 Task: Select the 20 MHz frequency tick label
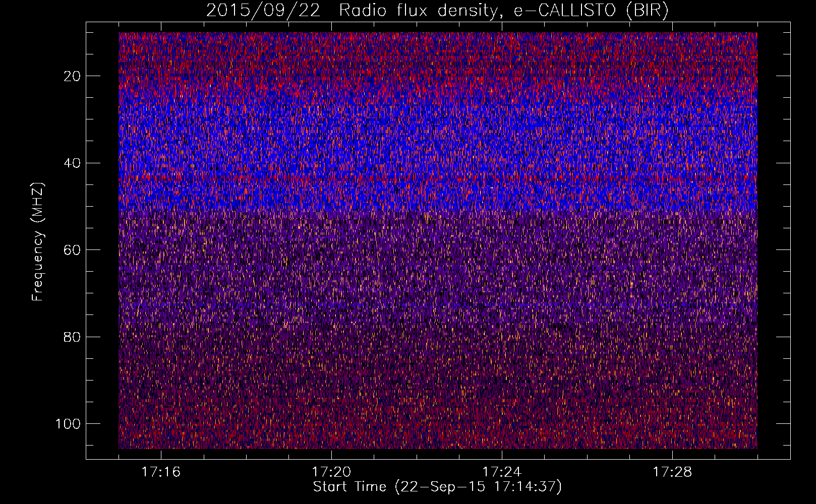[72, 76]
